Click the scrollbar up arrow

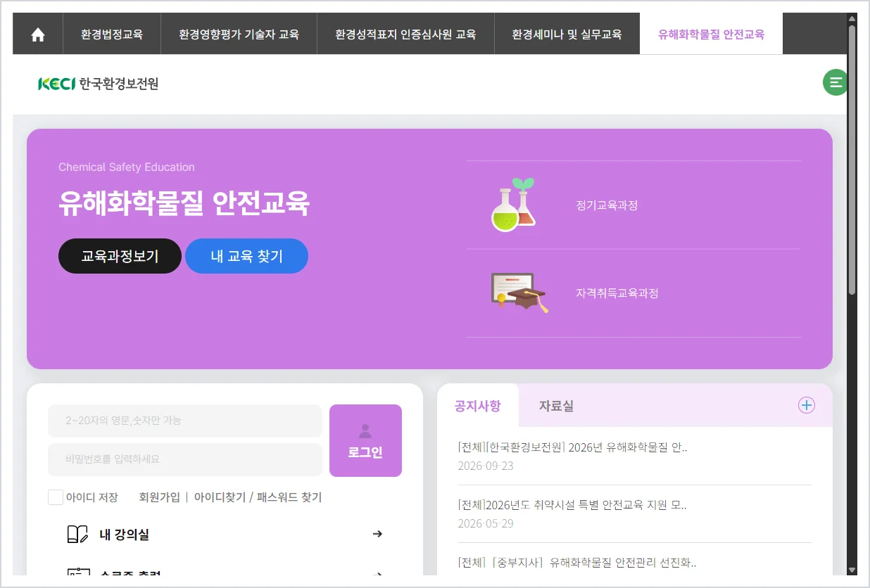852,18
